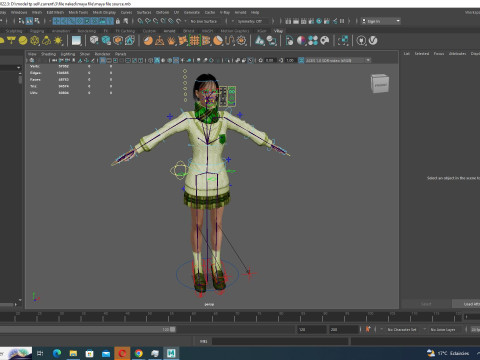Click the pause icon in the status line
480x360 pixels.
coord(342,21)
